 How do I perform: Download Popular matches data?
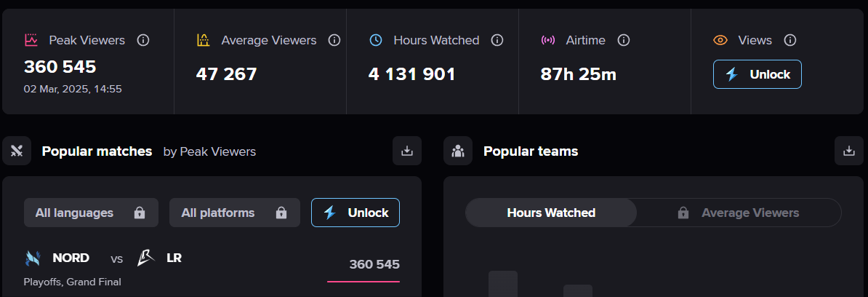pyautogui.click(x=407, y=151)
